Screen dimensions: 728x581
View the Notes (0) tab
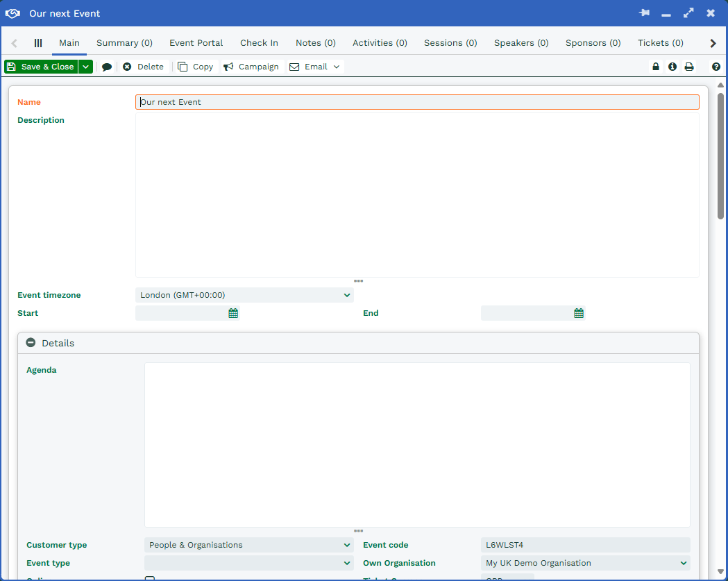click(316, 43)
